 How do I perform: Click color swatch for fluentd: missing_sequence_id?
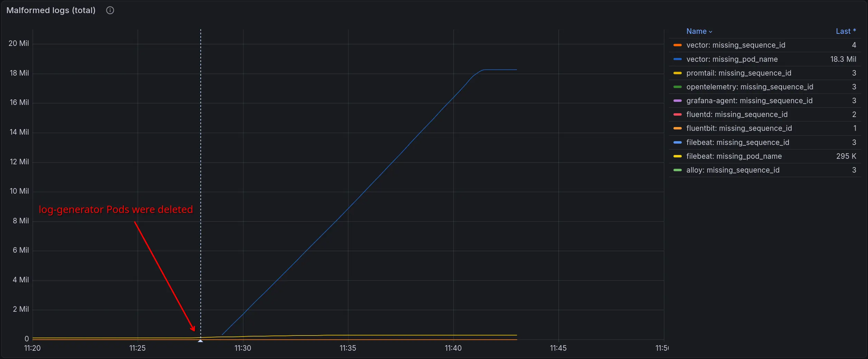coord(677,115)
